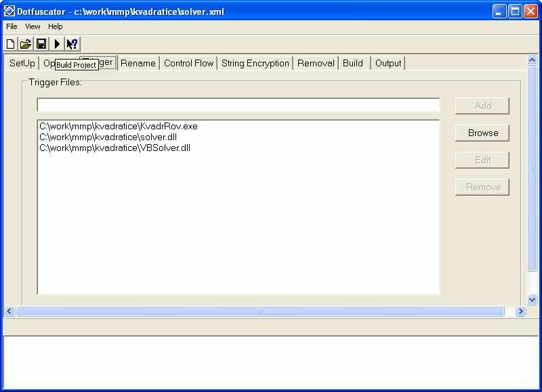Click the Dotfuscator title bar app icon
542x392 pixels.
tap(9, 12)
